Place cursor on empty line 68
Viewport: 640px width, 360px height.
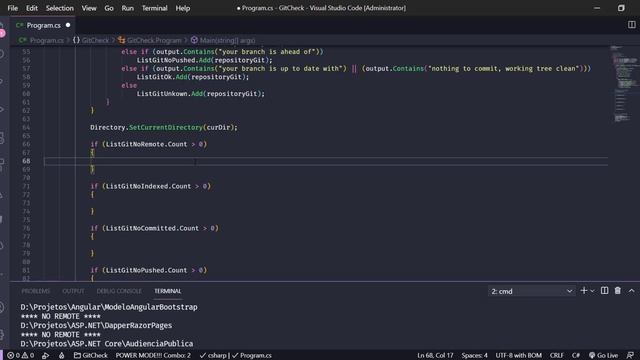(x=326, y=161)
